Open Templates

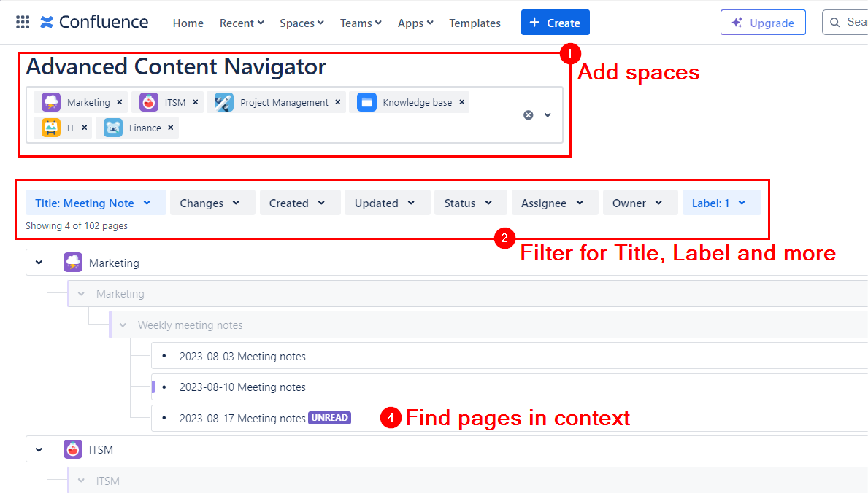475,23
